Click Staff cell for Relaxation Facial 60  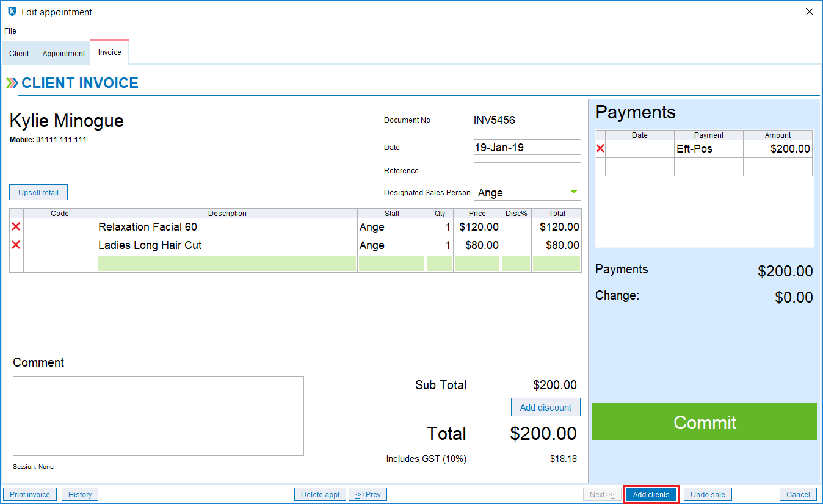(x=391, y=227)
